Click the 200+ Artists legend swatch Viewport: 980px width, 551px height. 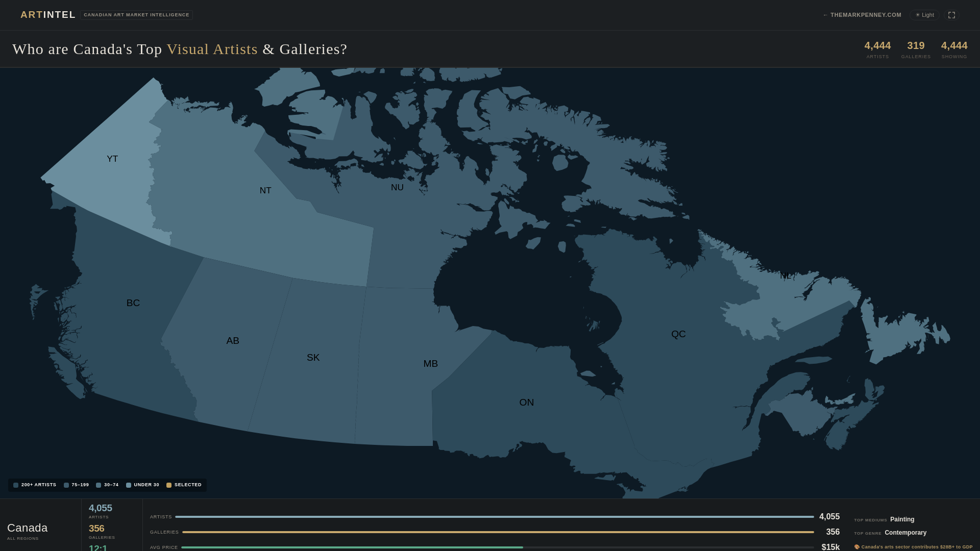coord(16,485)
